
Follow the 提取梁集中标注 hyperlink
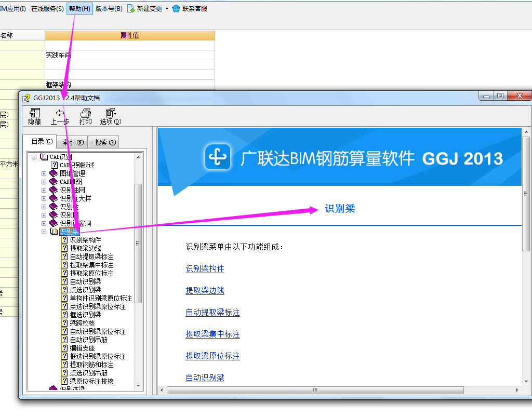coord(212,334)
